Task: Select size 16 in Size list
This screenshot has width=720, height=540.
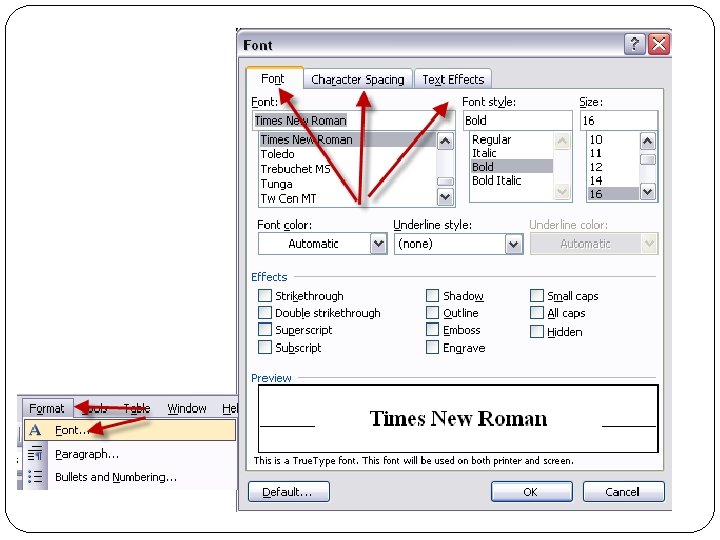Action: 613,194
